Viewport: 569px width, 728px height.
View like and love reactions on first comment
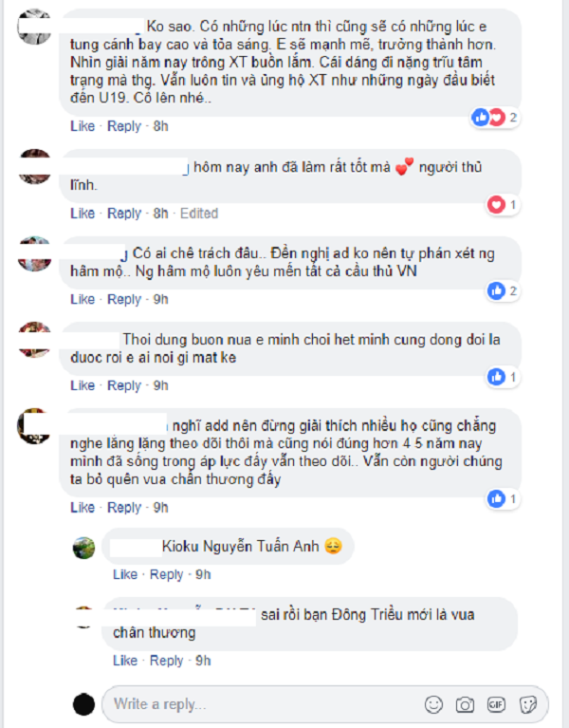coord(494,118)
